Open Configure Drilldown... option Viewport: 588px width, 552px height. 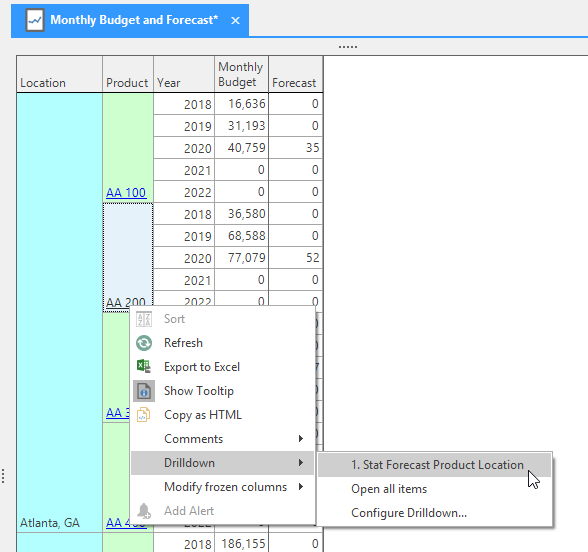click(435, 513)
